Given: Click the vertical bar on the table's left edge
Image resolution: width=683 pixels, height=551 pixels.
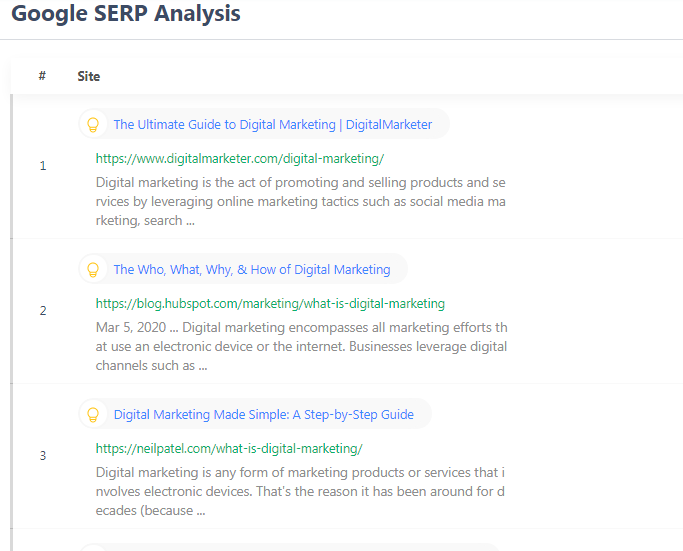Looking at the screenshot, I should coord(11,320).
